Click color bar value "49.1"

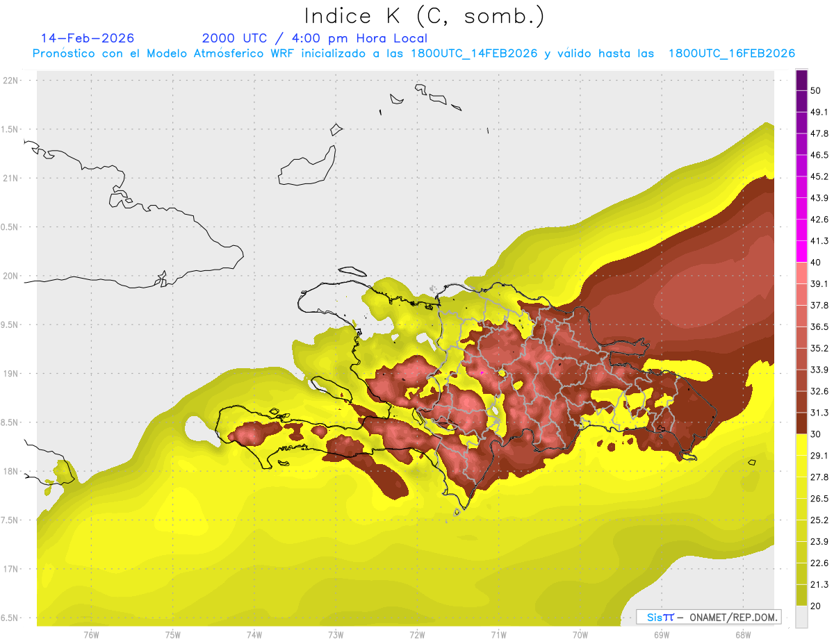pyautogui.click(x=819, y=112)
